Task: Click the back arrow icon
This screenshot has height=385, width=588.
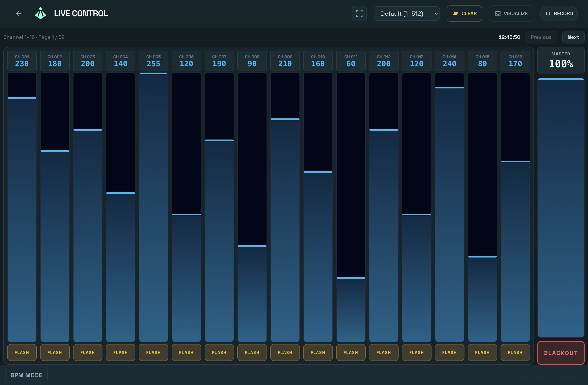Action: point(19,14)
